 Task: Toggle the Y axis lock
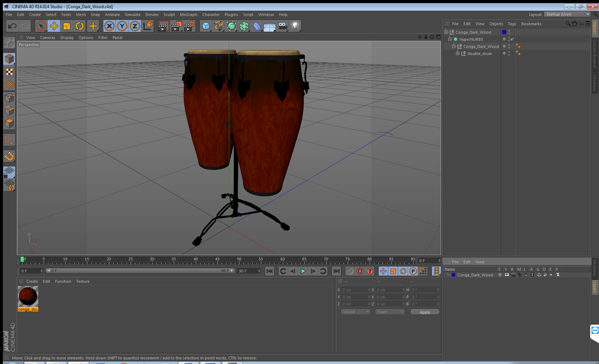pyautogui.click(x=122, y=26)
